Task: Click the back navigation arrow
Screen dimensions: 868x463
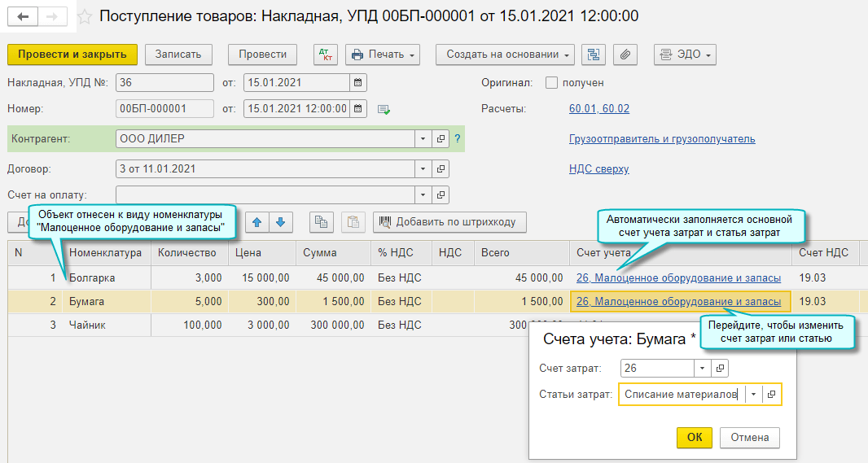Action: pos(22,16)
